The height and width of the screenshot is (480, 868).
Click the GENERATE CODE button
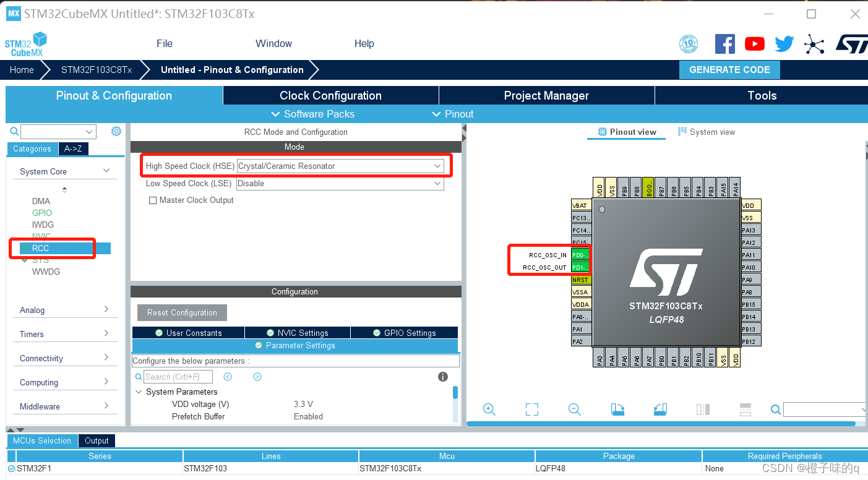pos(729,70)
